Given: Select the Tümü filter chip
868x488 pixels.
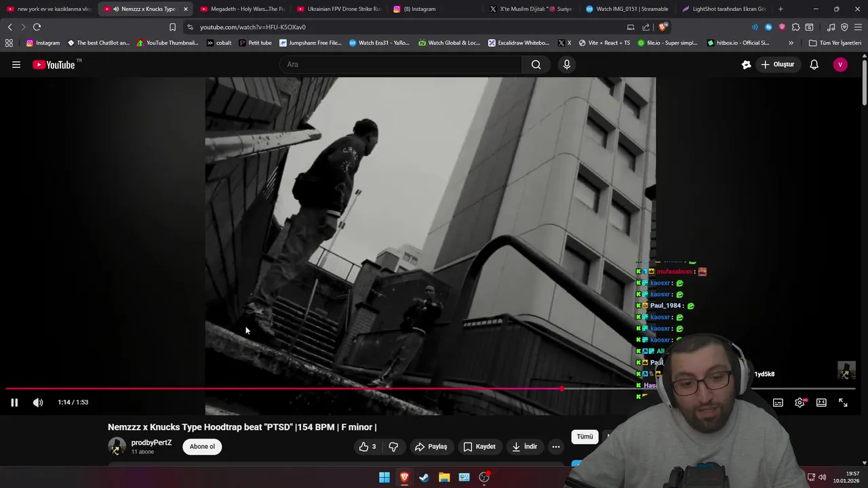Looking at the screenshot, I should click(585, 436).
